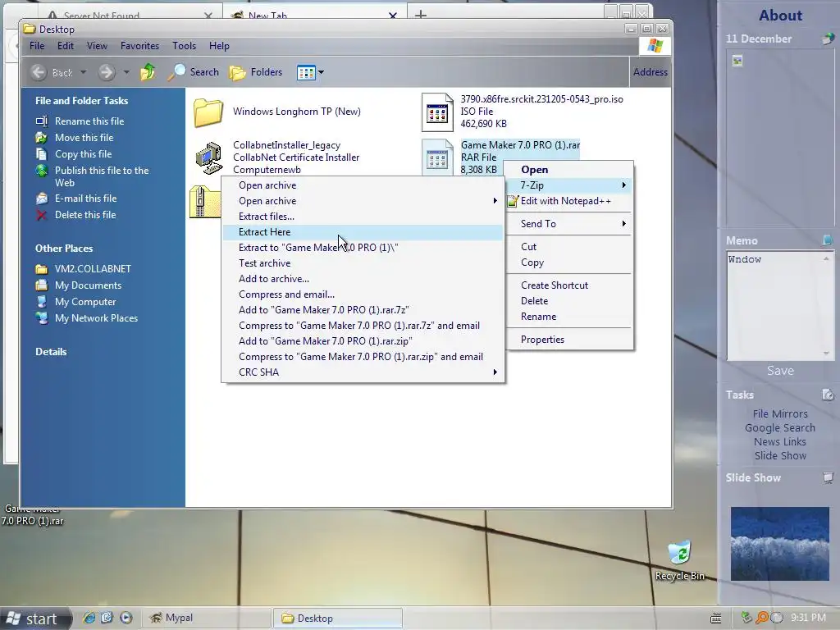Viewport: 840px width, 630px height.
Task: Click the Forward arrow icon
Action: tap(107, 72)
